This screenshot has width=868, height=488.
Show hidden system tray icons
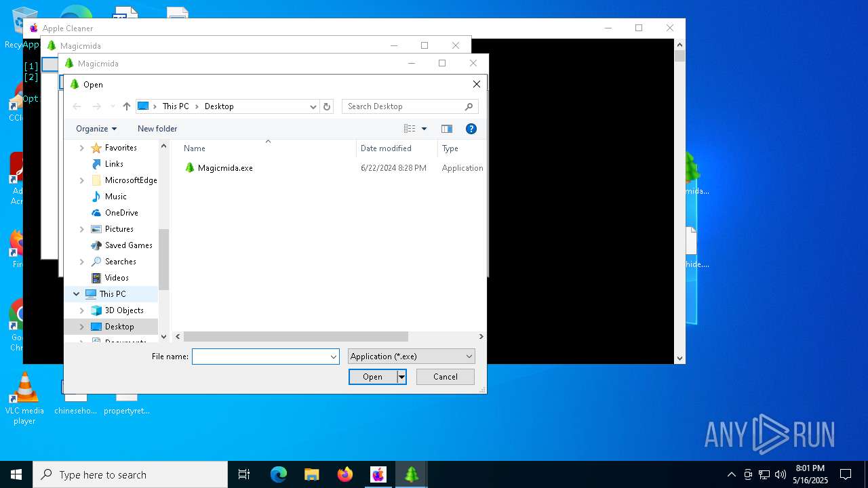731,474
